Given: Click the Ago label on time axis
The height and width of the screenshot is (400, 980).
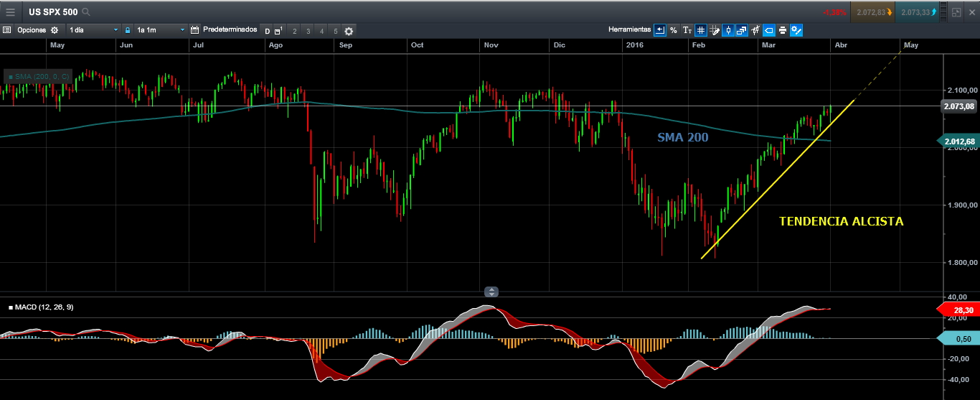Looking at the screenshot, I should pyautogui.click(x=275, y=45).
